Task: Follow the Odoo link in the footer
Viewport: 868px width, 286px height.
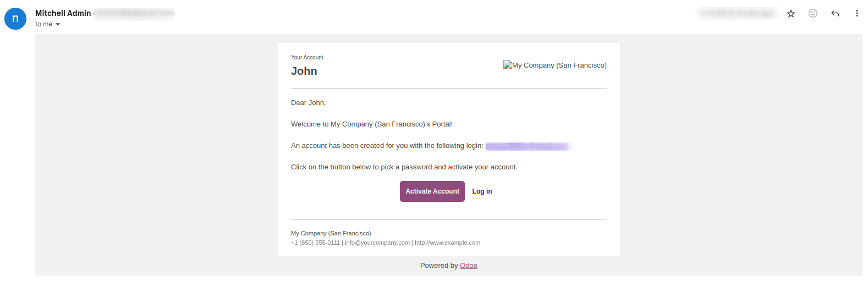Action: pos(469,266)
